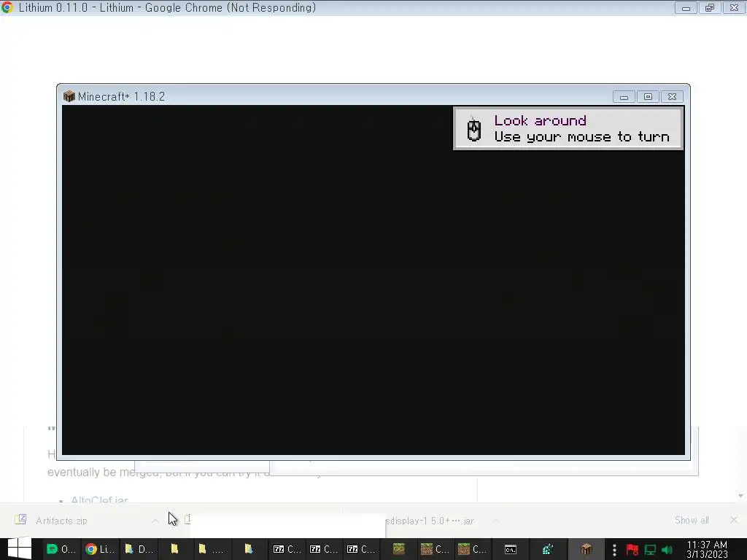Maximize the Minecraft 1.18.2 window
Image resolution: width=747 pixels, height=560 pixels.
(648, 97)
